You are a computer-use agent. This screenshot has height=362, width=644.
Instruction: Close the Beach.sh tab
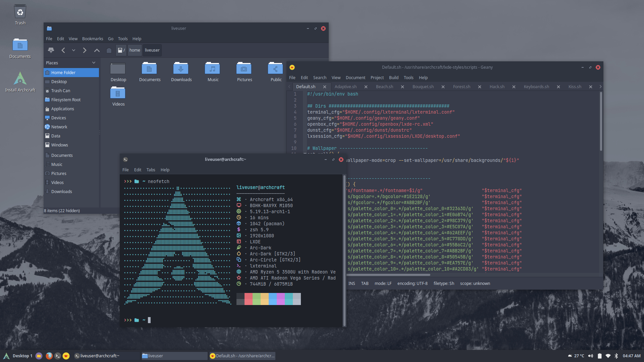coord(402,87)
